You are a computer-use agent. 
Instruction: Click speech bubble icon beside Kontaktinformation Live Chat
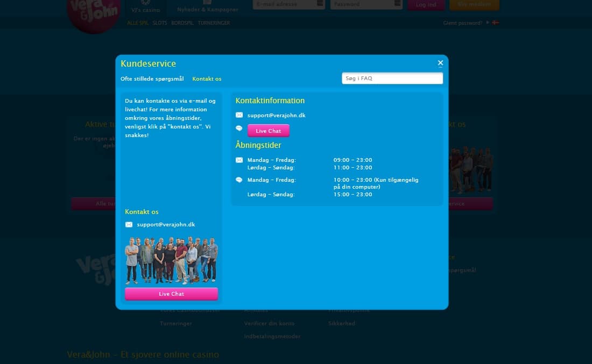pos(239,129)
